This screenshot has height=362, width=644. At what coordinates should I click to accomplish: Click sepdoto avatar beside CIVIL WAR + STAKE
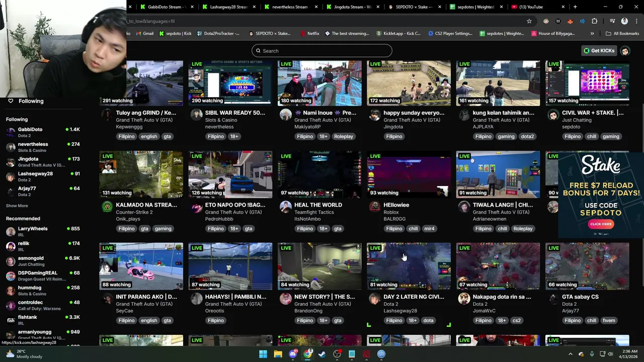point(553,115)
